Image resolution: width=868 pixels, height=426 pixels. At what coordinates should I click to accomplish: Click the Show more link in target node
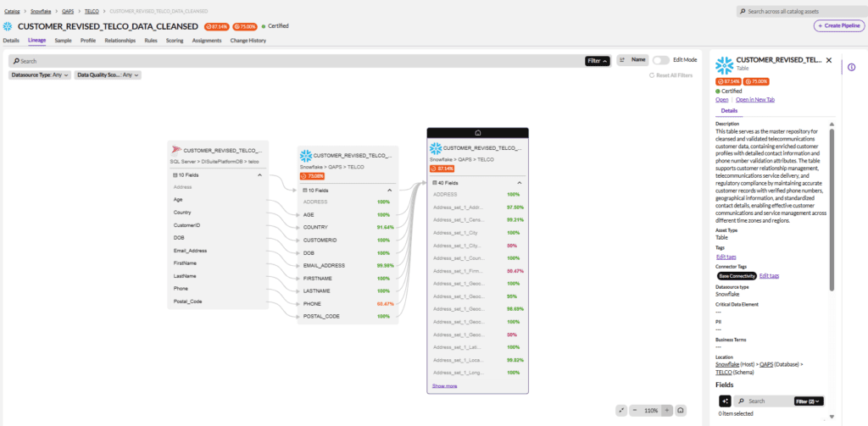click(x=445, y=385)
